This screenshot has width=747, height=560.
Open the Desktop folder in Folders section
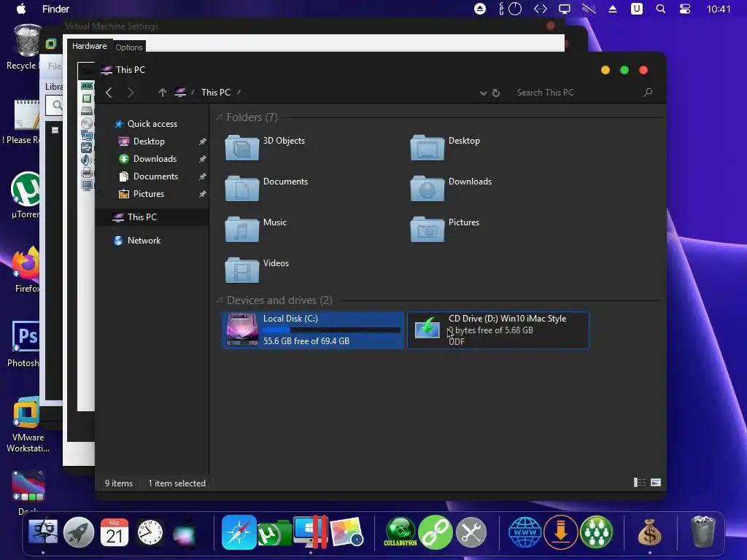(445, 147)
